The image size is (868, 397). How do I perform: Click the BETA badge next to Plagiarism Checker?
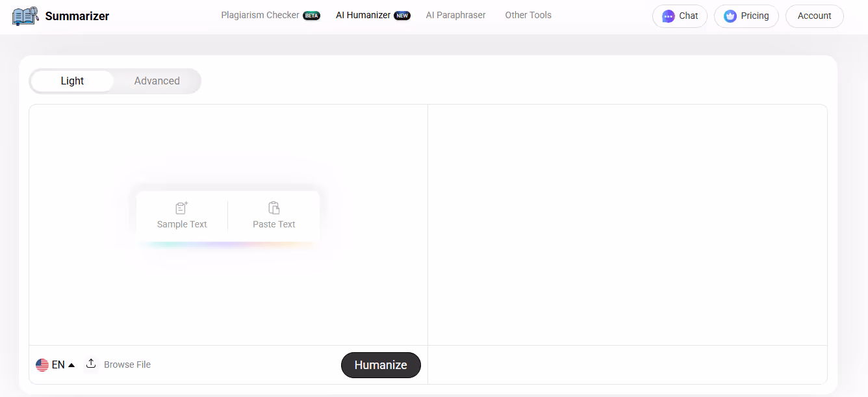coord(311,15)
